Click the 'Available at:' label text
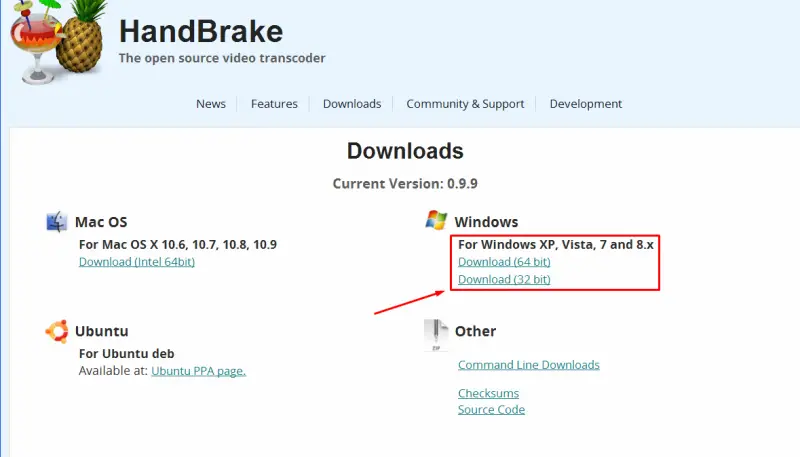Viewport: 800px width, 457px height. (113, 371)
